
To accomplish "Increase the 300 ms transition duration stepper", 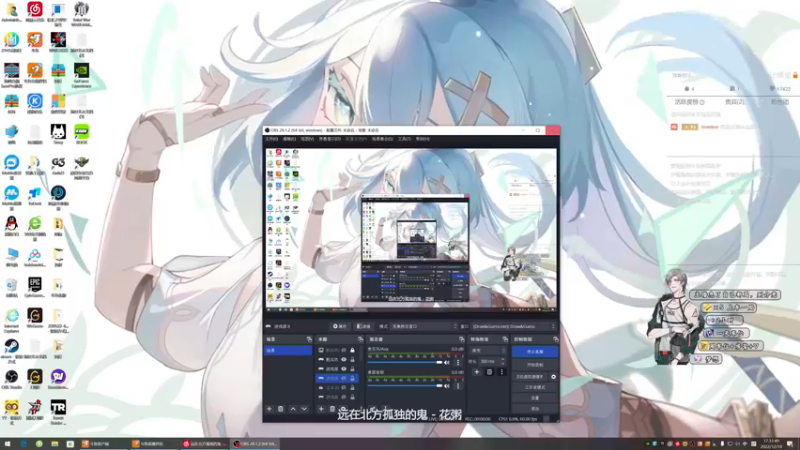I will [503, 359].
